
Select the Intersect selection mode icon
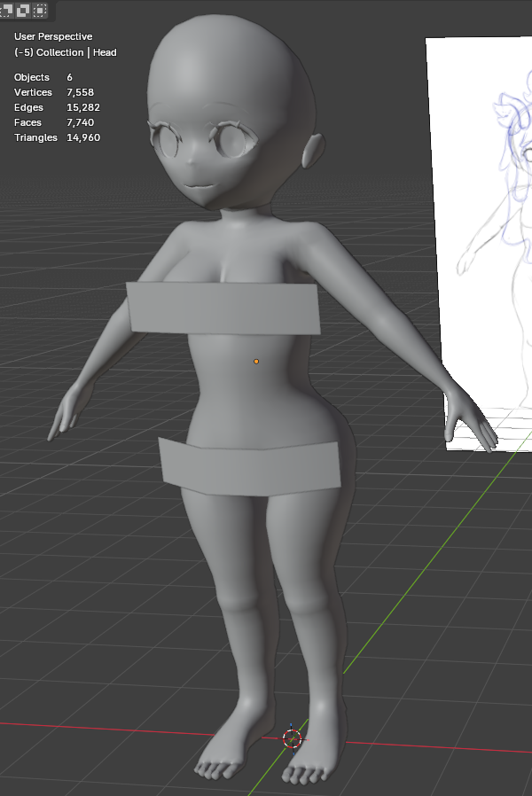[40, 10]
